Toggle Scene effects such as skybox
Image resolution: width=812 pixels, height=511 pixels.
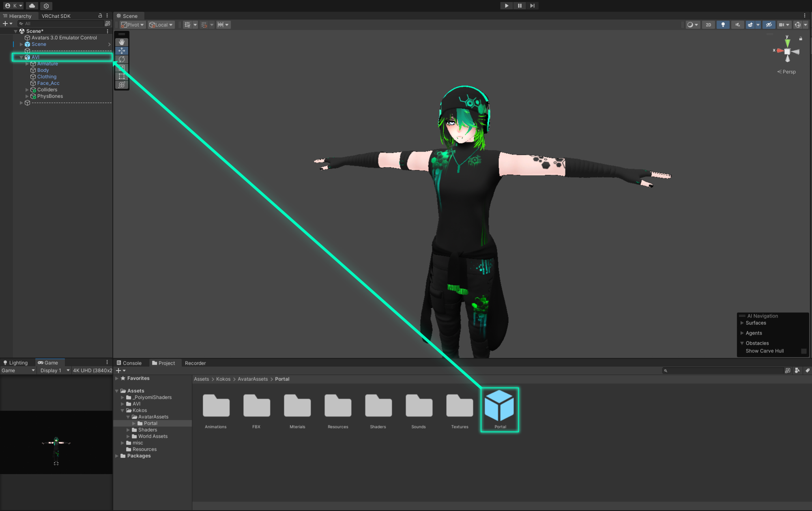(750, 25)
